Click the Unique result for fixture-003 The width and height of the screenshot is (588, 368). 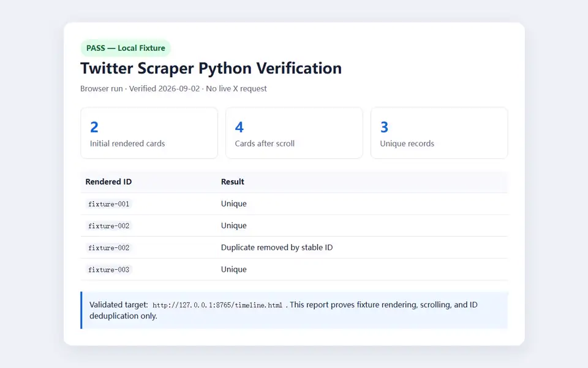[233, 270]
